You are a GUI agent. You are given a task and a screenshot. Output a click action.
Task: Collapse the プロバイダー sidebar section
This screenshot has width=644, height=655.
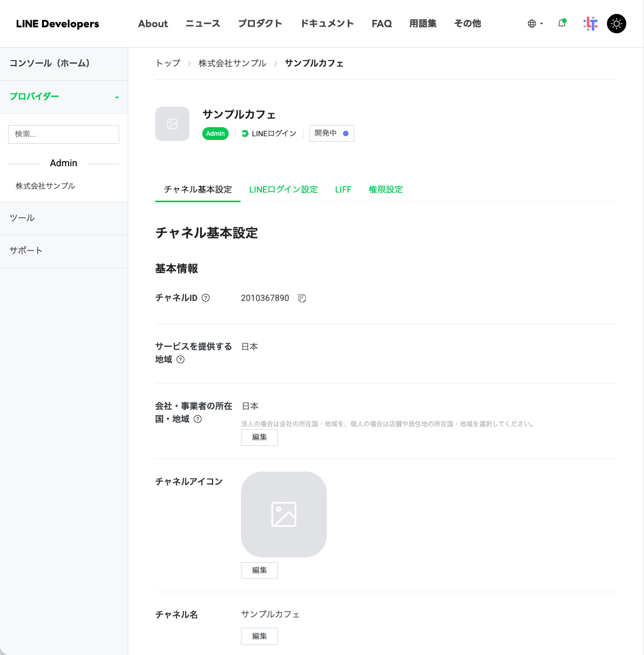click(64, 97)
